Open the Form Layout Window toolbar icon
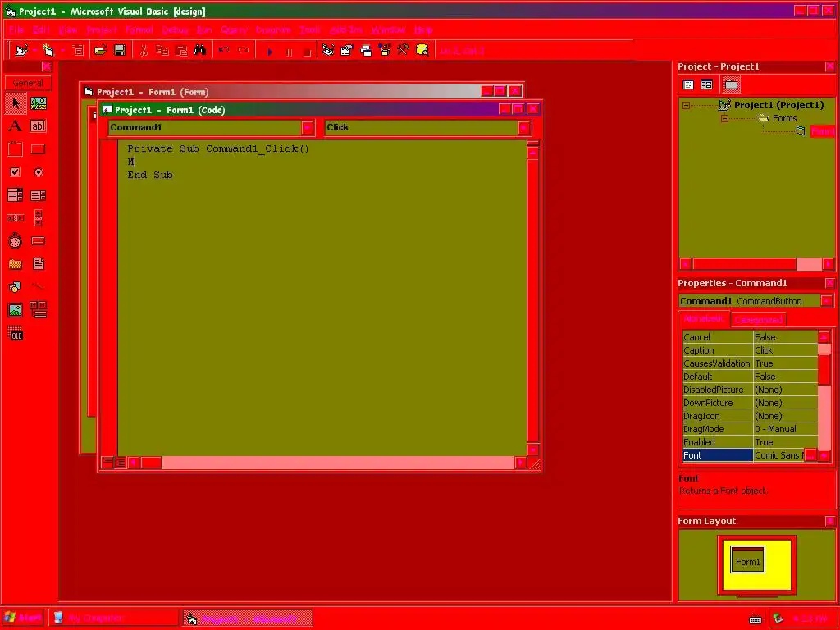 (x=366, y=50)
